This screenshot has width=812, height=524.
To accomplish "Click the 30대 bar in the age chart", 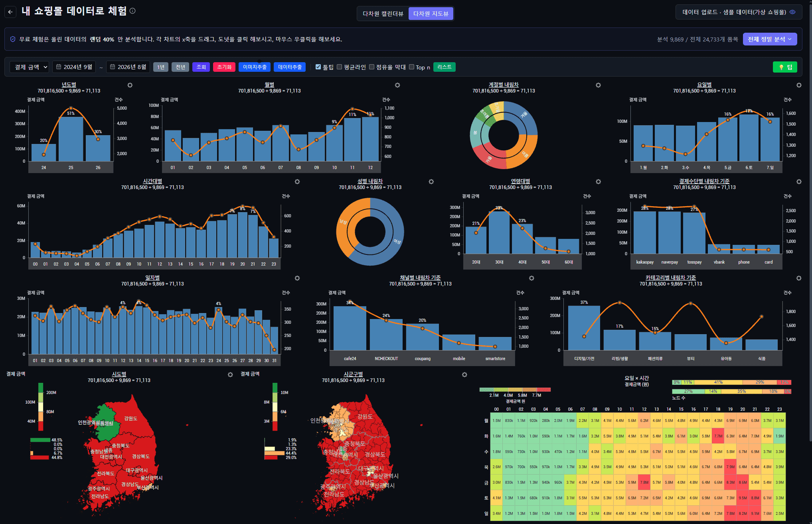I will (x=499, y=232).
